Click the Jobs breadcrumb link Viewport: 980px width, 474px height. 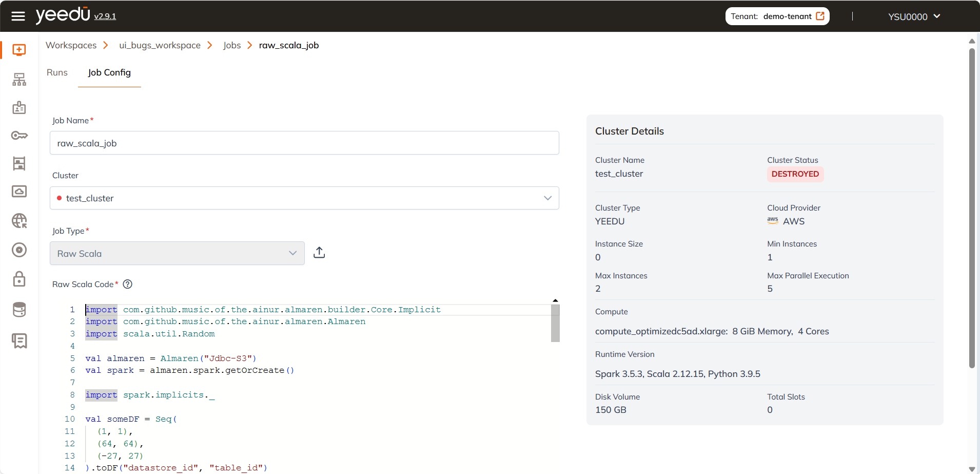point(232,45)
